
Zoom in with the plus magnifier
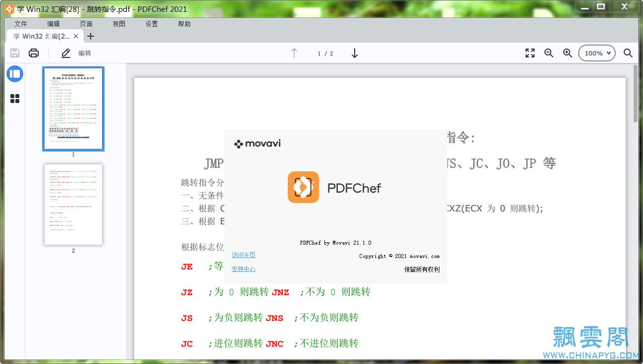[x=568, y=53]
